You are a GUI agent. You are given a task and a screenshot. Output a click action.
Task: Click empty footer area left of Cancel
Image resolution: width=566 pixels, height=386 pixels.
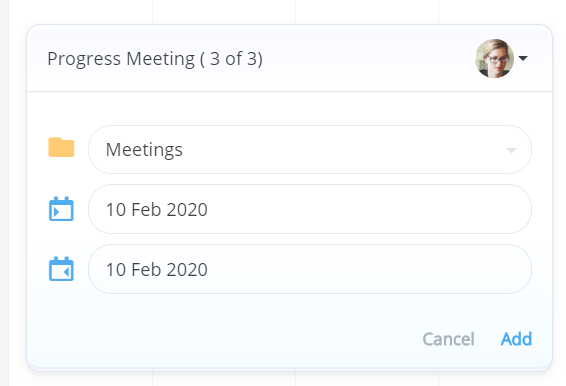coord(224,339)
